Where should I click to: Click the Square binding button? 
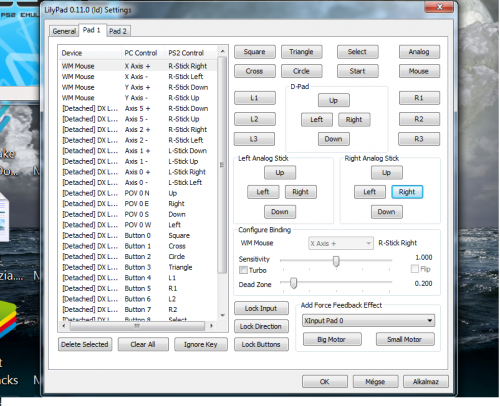tap(255, 52)
